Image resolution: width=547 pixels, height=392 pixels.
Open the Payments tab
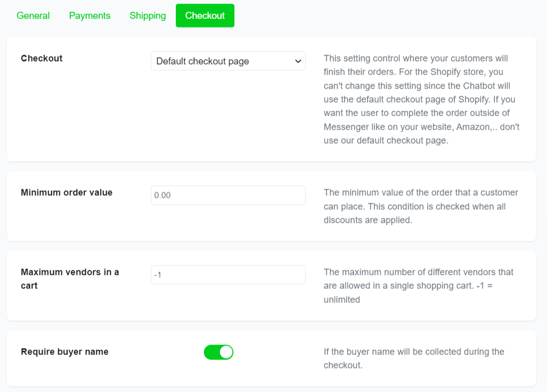click(90, 16)
